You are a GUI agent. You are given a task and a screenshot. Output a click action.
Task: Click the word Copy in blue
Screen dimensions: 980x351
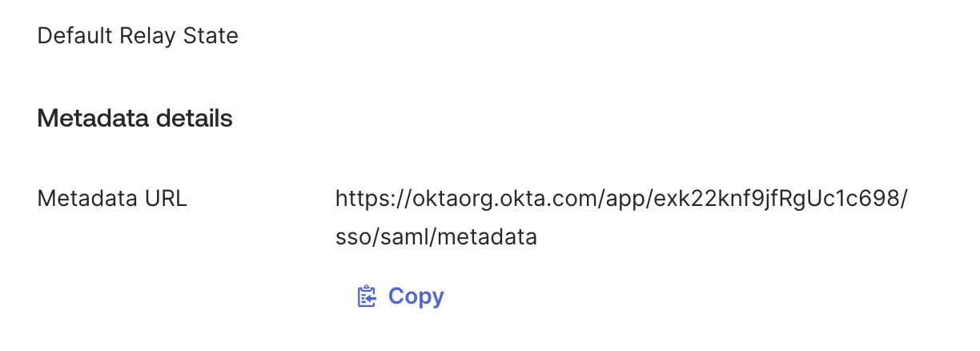pos(416,297)
